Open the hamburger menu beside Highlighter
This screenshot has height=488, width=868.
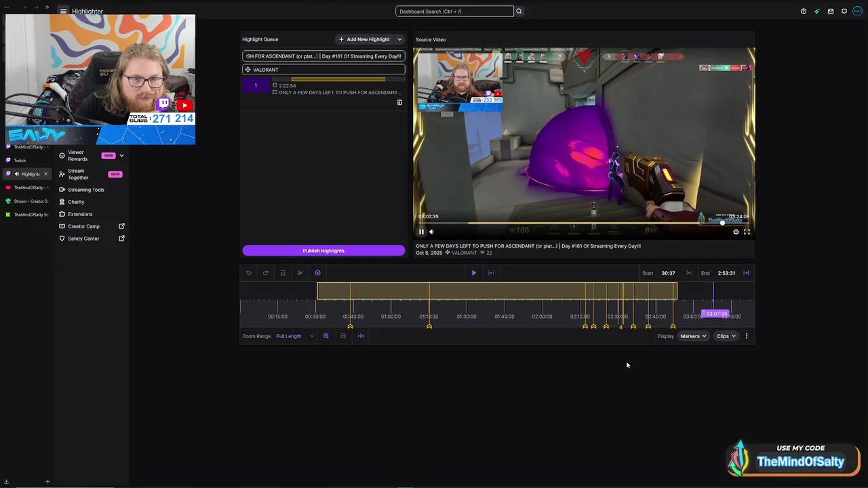[x=63, y=11]
